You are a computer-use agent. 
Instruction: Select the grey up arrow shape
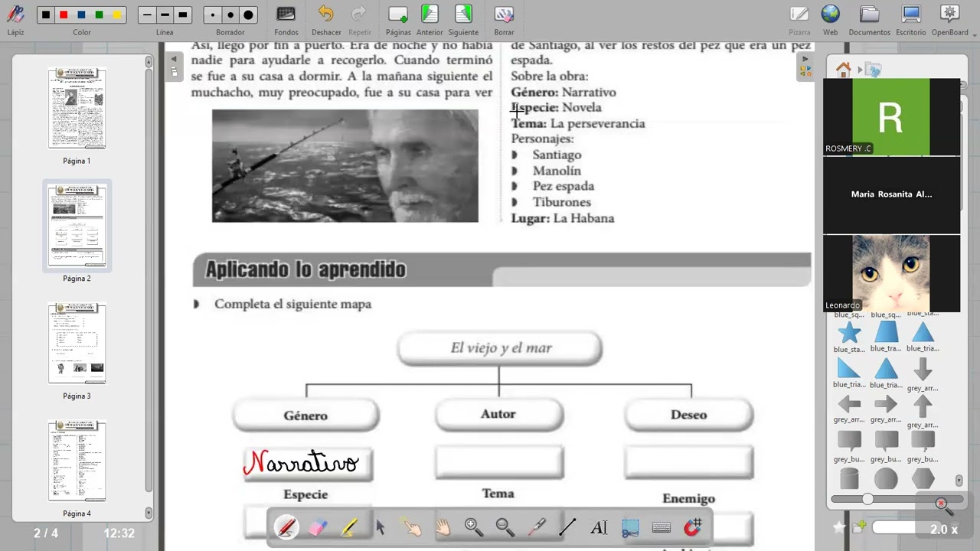(923, 406)
